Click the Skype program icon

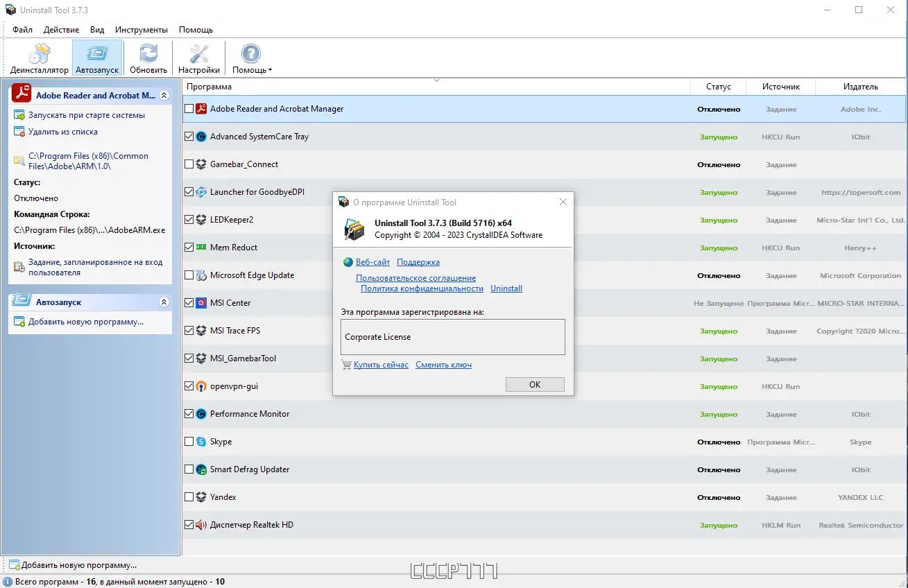(202, 442)
